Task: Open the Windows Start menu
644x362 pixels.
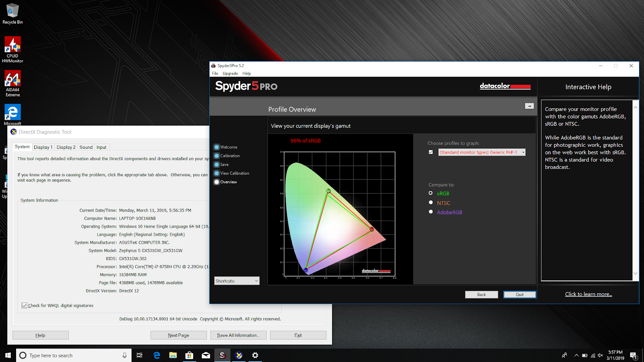Action: coord(8,355)
